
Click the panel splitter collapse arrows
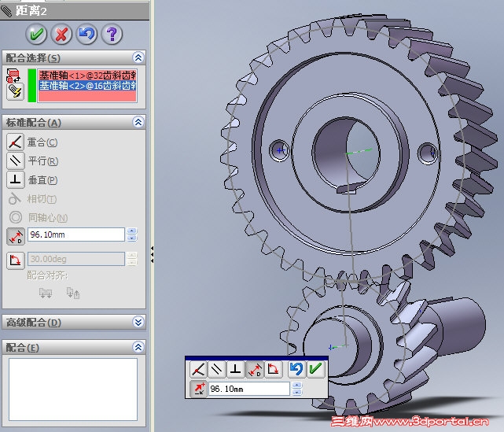tap(152, 254)
